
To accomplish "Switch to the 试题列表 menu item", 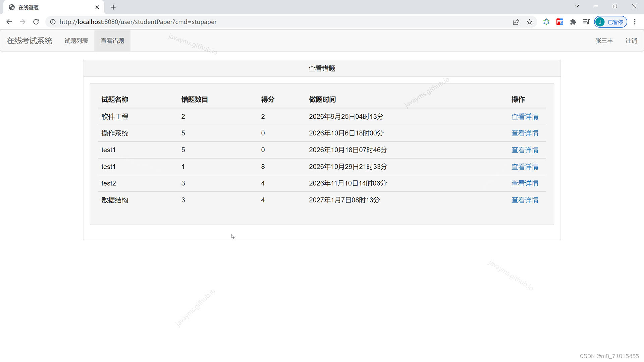I will (76, 41).
